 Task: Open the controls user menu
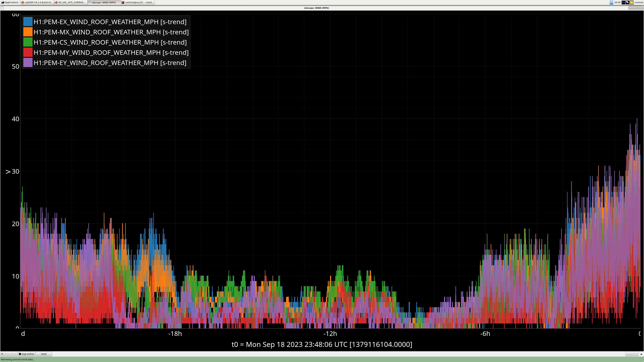[x=639, y=3]
